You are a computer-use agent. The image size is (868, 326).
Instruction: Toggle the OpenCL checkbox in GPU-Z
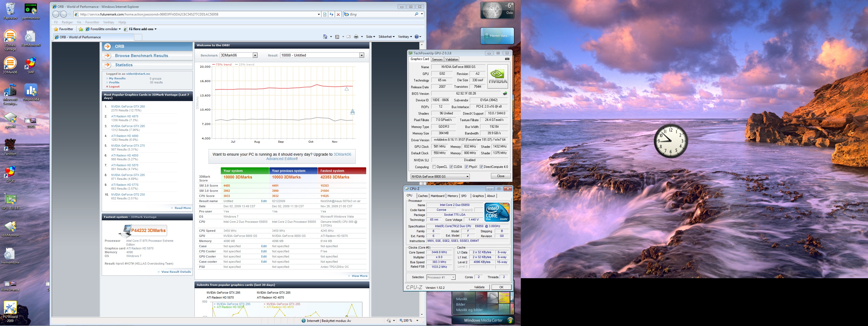point(434,167)
